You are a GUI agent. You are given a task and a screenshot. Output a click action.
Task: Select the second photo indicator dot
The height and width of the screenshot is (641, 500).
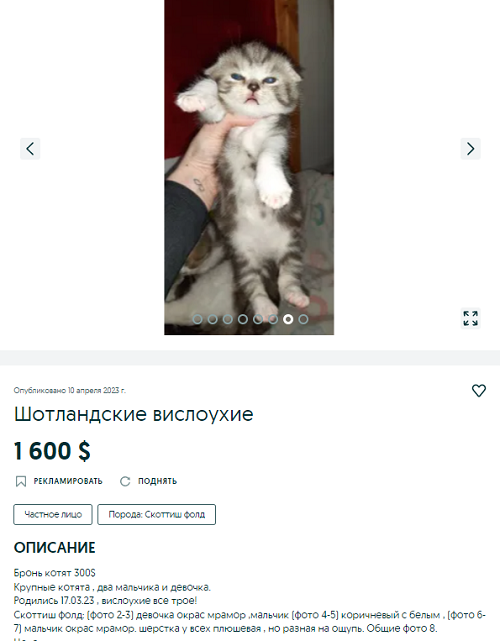tap(213, 319)
